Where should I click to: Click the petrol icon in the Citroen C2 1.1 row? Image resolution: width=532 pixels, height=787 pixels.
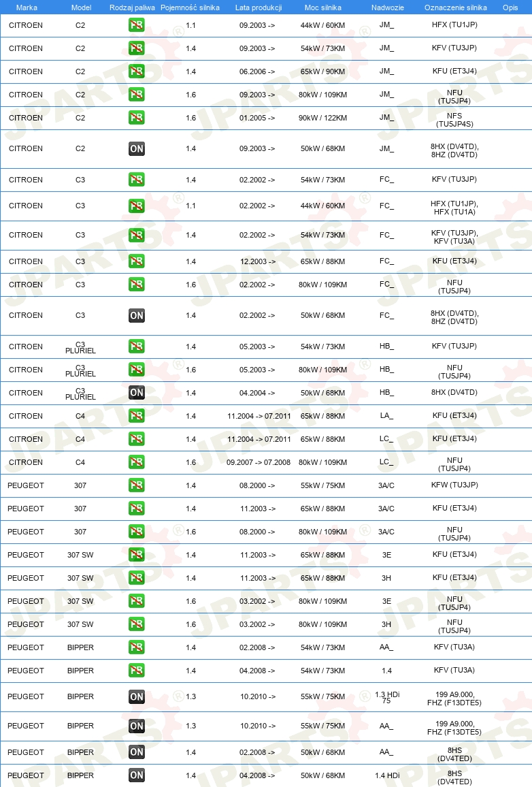click(x=136, y=25)
